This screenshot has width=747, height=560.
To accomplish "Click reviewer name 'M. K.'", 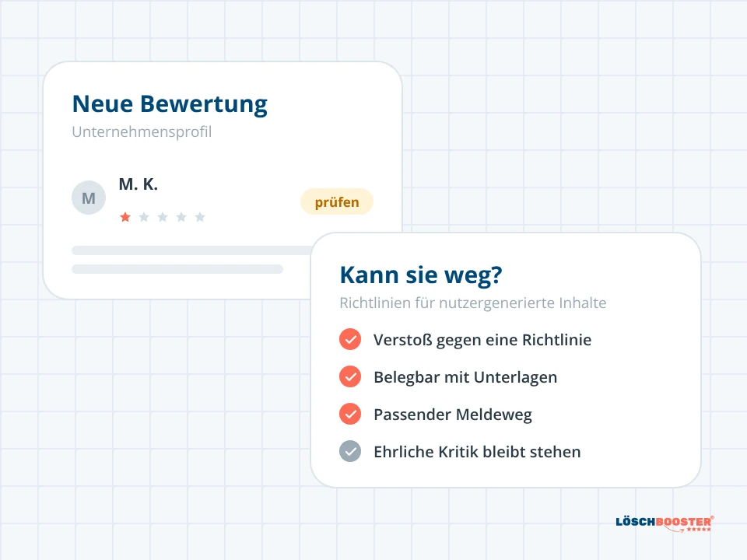I will click(139, 184).
